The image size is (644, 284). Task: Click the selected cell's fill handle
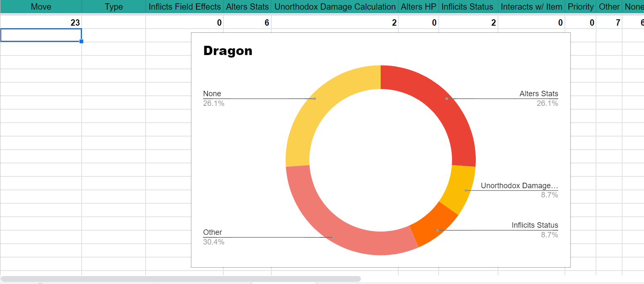click(81, 41)
